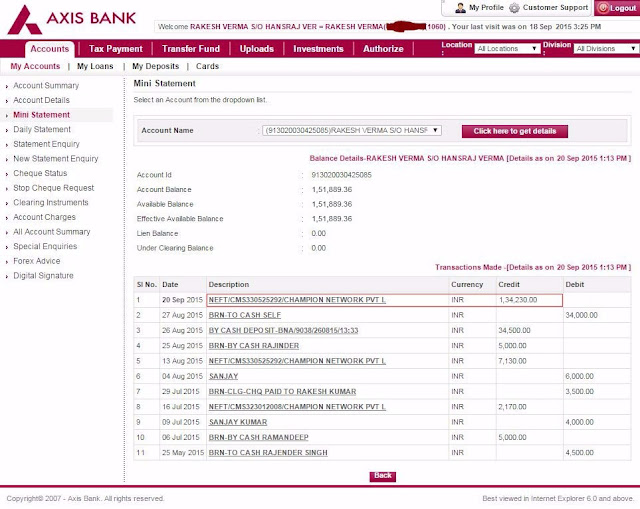Select the Effective Available Balance value 1,51,889.36

point(331,219)
